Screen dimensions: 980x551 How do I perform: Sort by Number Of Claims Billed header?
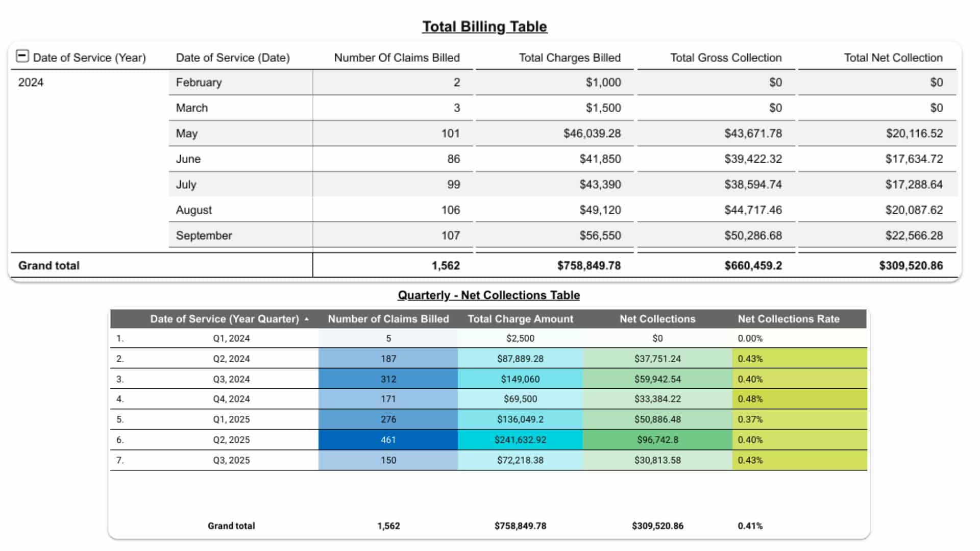[x=397, y=58]
